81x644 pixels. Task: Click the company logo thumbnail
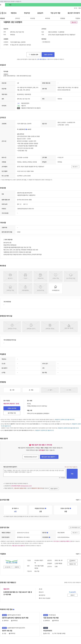(x=12, y=562)
